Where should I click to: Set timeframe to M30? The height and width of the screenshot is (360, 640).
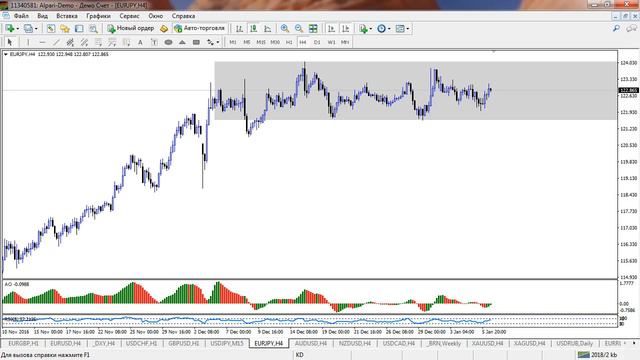pyautogui.click(x=275, y=42)
